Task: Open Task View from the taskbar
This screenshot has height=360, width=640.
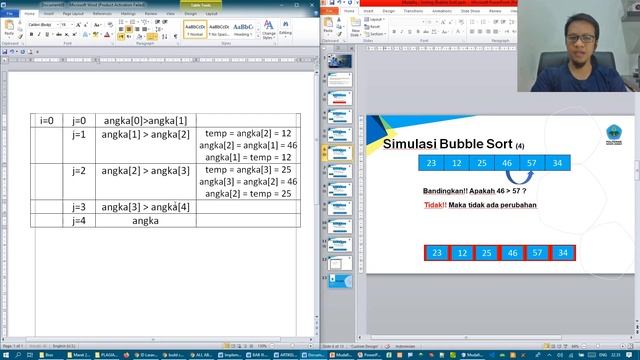Action: point(30,355)
